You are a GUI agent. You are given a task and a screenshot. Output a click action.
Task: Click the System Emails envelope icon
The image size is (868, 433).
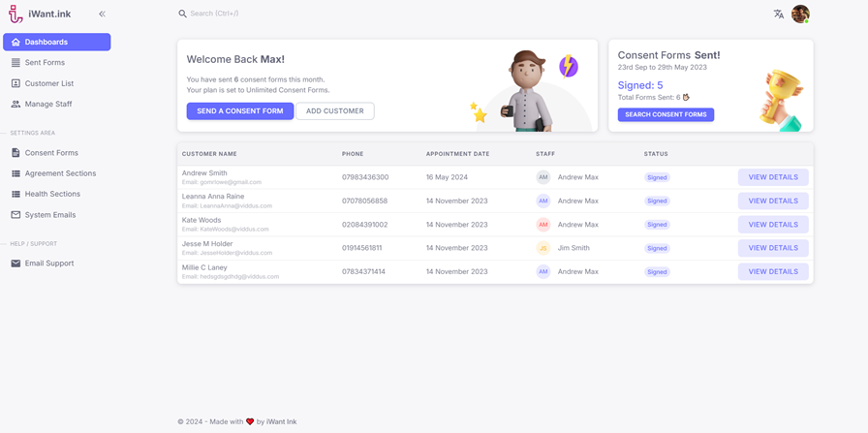pos(15,215)
